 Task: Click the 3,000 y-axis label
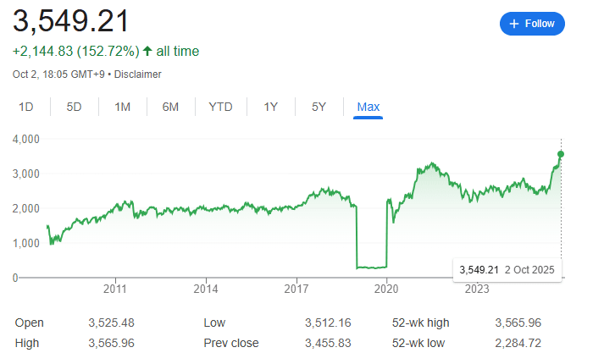tap(25, 174)
